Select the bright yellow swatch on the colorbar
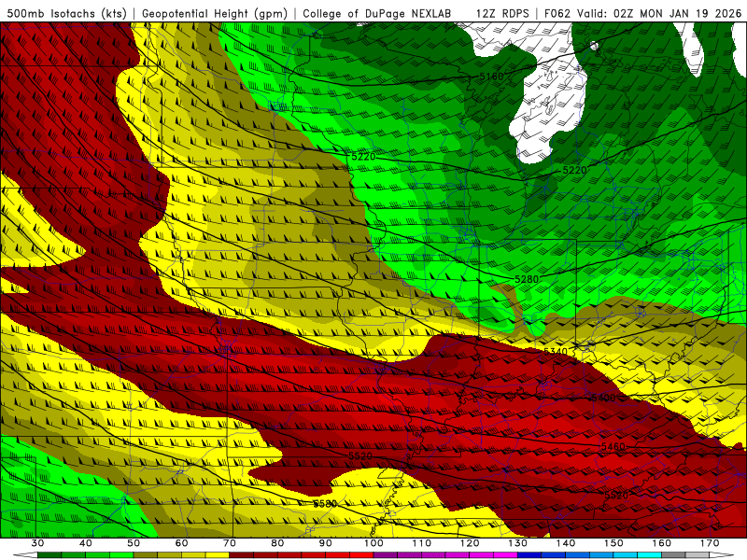The height and width of the screenshot is (560, 747). pyautogui.click(x=218, y=555)
